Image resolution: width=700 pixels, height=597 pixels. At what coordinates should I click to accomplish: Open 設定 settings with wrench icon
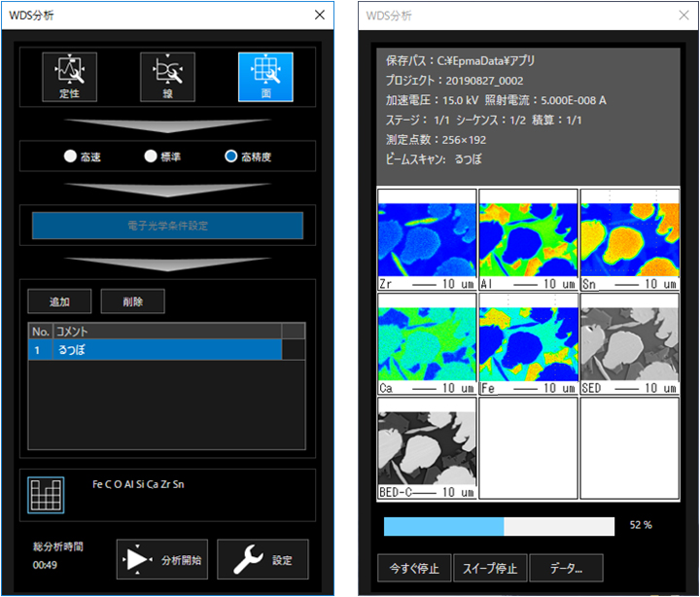click(262, 560)
